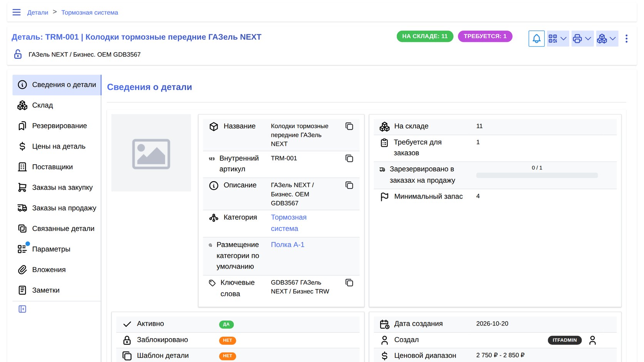This screenshot has width=644, height=362.
Task: Click the part image placeholder thumbnail
Action: (151, 153)
